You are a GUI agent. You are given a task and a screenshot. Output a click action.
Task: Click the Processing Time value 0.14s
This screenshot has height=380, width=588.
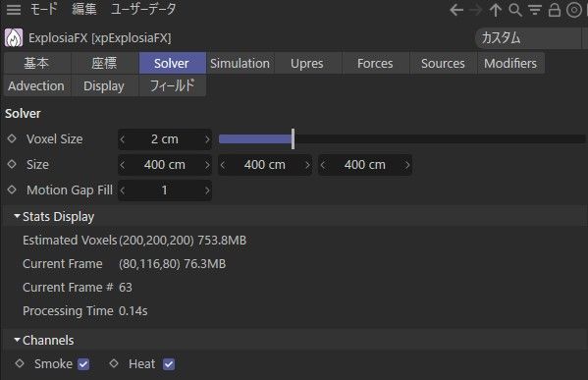click(134, 311)
